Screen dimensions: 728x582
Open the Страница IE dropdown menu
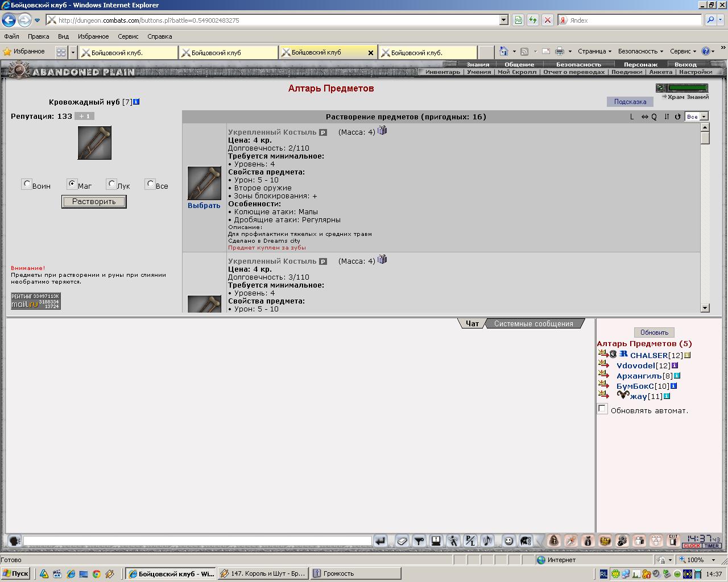[594, 51]
